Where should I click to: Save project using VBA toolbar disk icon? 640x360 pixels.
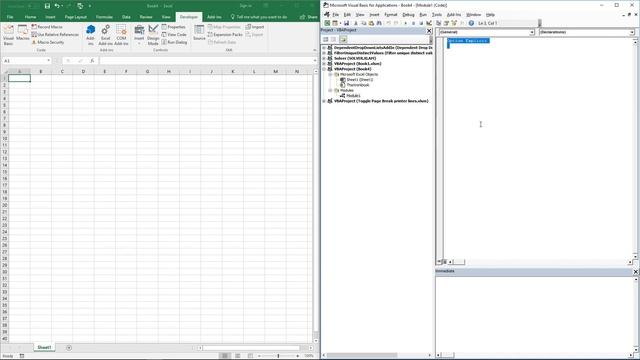tap(346, 23)
